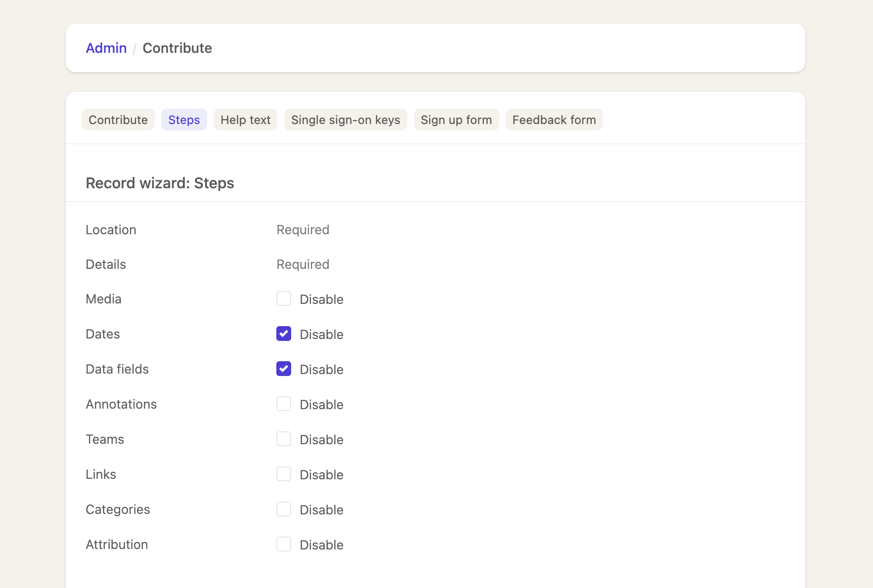This screenshot has width=873, height=588.
Task: Click the Contribute breadcrumb text
Action: pyautogui.click(x=177, y=48)
